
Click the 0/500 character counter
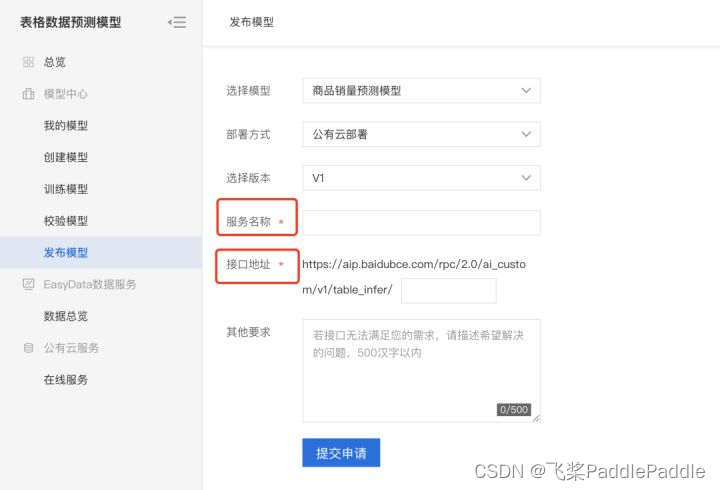514,409
